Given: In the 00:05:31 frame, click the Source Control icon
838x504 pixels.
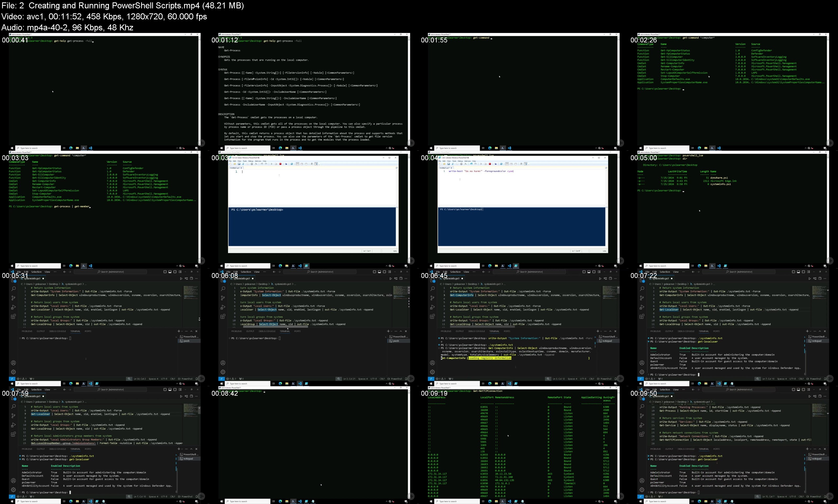Looking at the screenshot, I should [13, 298].
